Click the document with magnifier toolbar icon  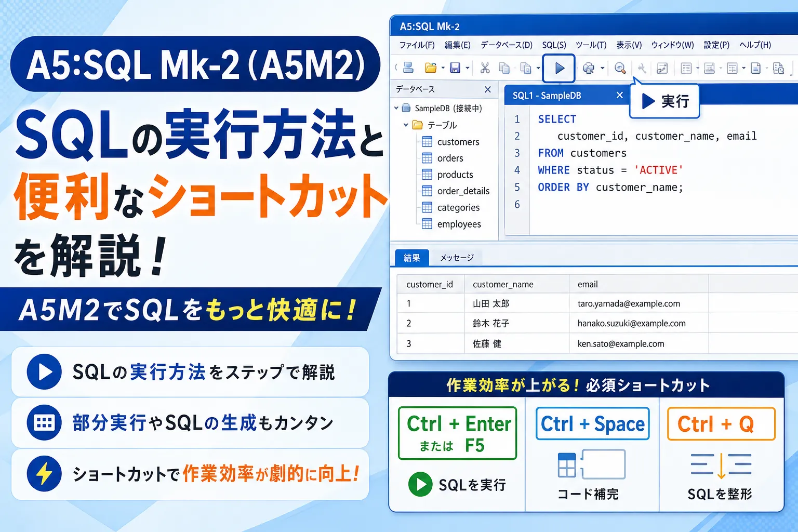pos(778,68)
